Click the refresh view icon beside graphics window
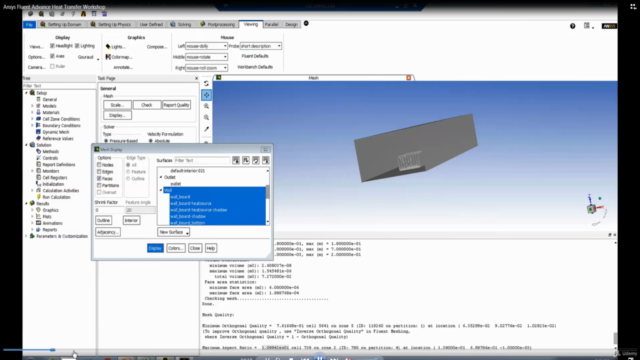This screenshot has width=640, height=360. pyautogui.click(x=206, y=84)
